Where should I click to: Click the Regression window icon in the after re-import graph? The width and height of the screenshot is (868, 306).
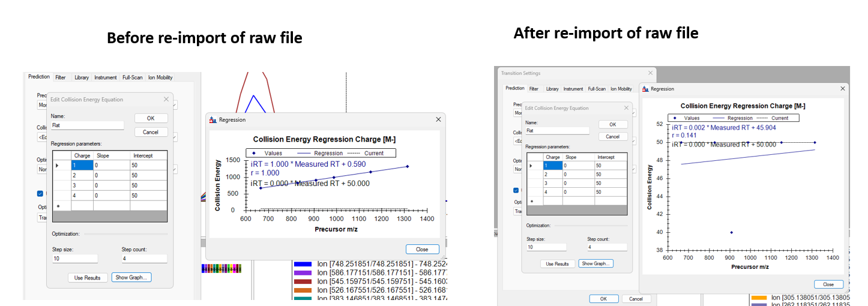(646, 89)
